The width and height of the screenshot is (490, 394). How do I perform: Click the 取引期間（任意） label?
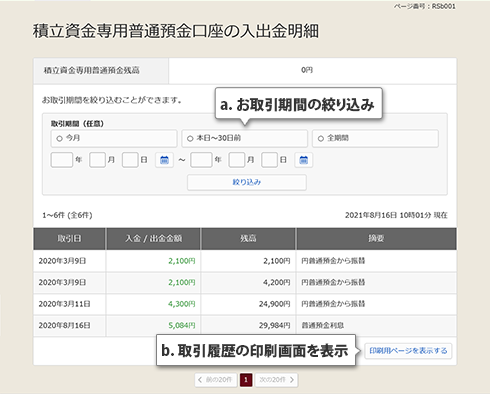click(x=77, y=124)
